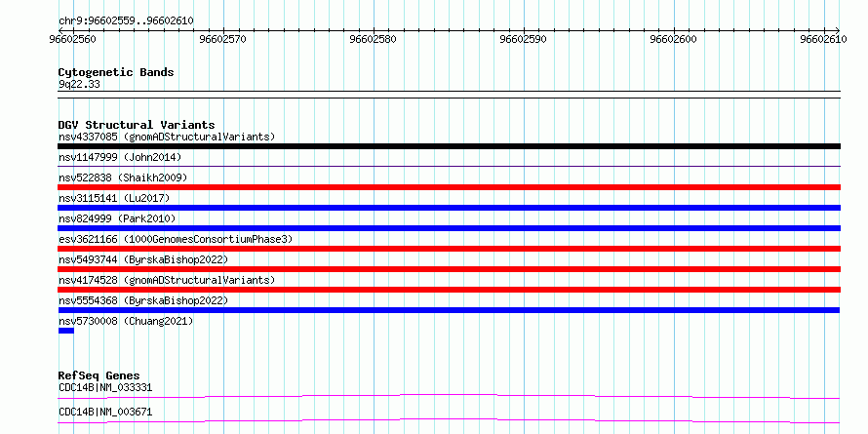The image size is (868, 434).
Task: Click the thin purple line for nsv1147999
Action: [x=449, y=166]
